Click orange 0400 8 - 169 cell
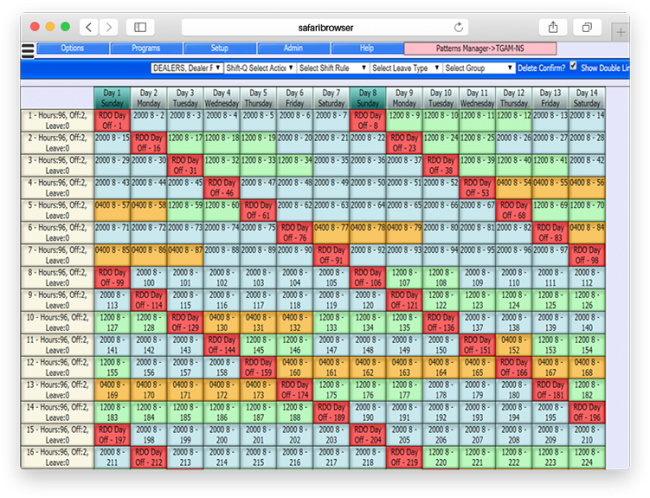The height and width of the screenshot is (498, 650). pyautogui.click(x=112, y=390)
